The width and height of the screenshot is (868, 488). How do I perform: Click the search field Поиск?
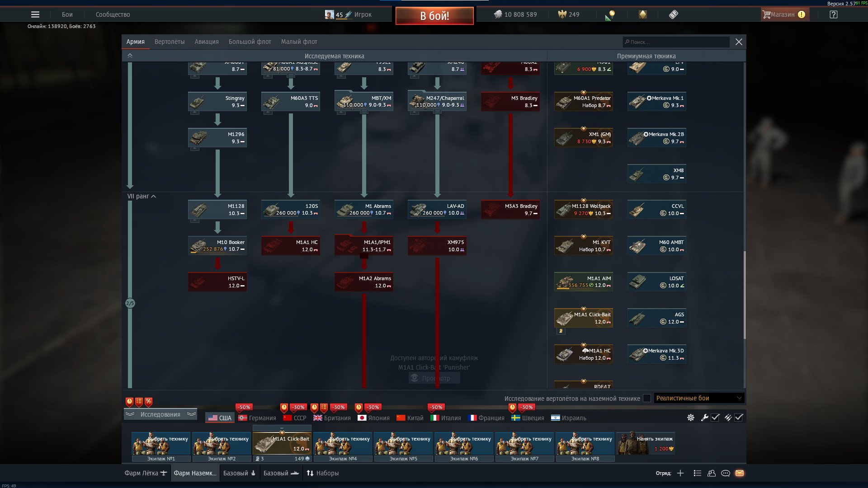pos(676,42)
